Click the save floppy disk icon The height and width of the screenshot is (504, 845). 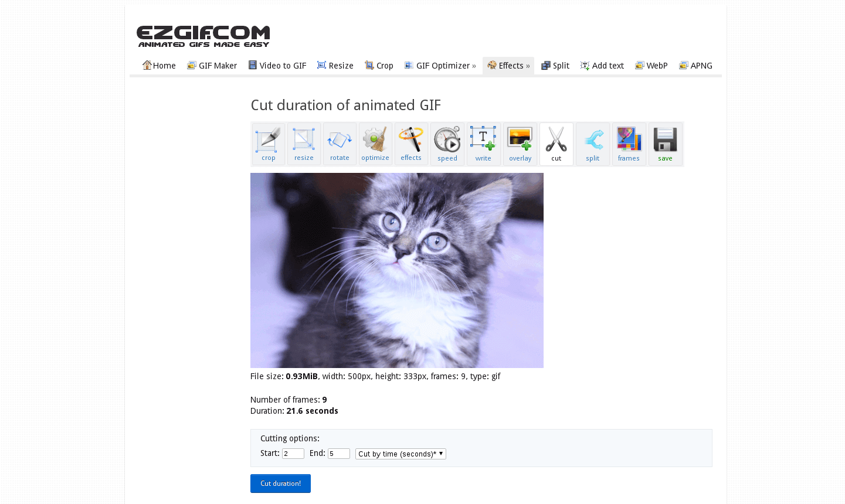click(x=666, y=144)
